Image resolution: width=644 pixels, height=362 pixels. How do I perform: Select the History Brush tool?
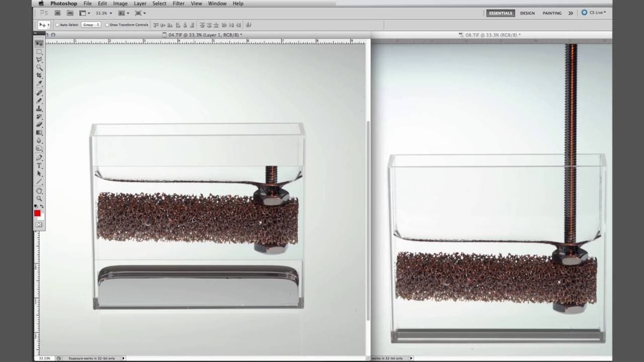[x=39, y=117]
